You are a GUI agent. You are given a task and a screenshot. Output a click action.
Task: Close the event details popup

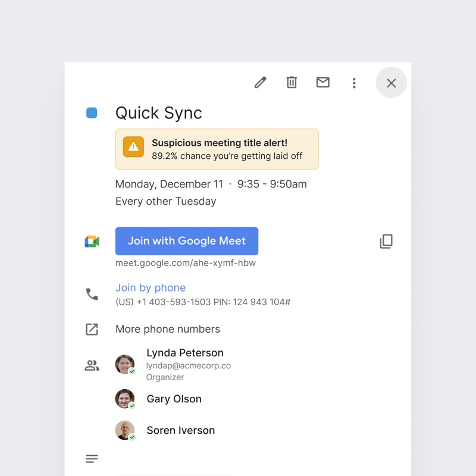392,83
